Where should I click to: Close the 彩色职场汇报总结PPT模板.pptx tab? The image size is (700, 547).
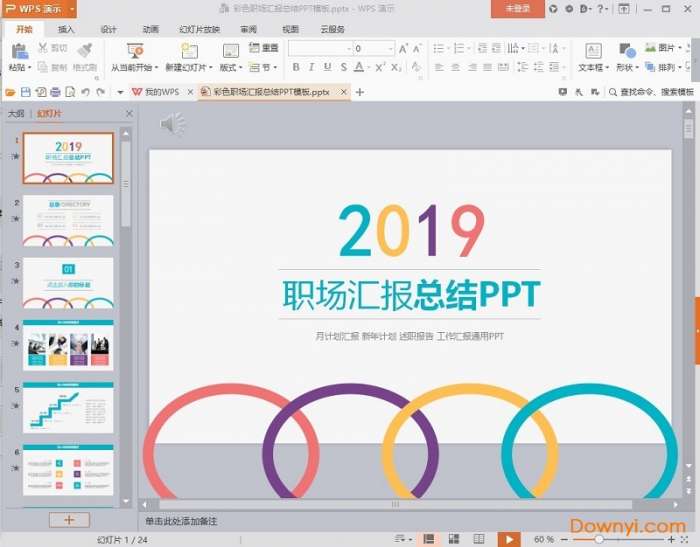tap(343, 92)
